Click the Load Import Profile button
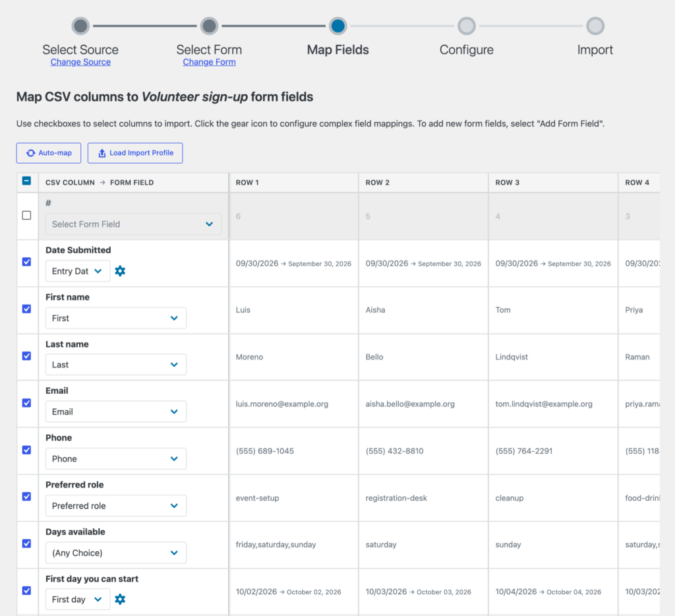This screenshot has height=616, width=675. click(x=135, y=153)
